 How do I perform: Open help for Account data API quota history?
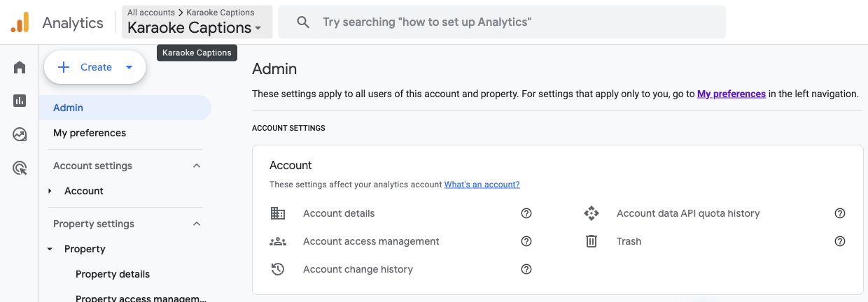(840, 213)
